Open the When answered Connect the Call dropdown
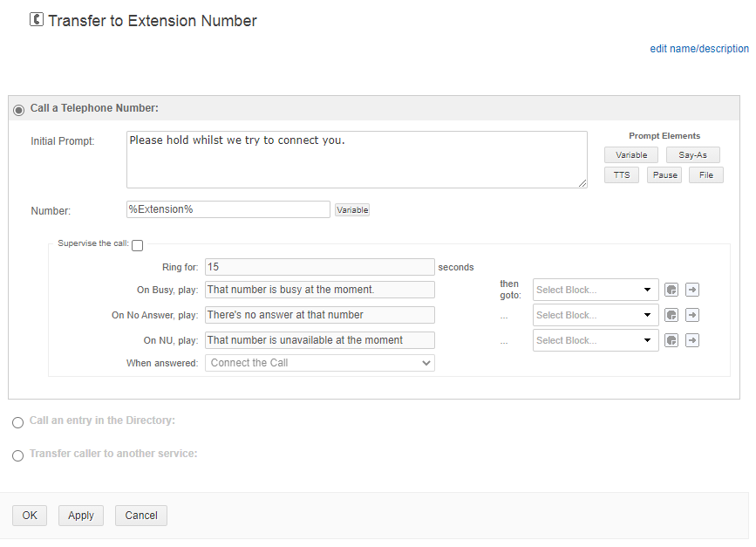This screenshot has height=547, width=756. click(320, 363)
